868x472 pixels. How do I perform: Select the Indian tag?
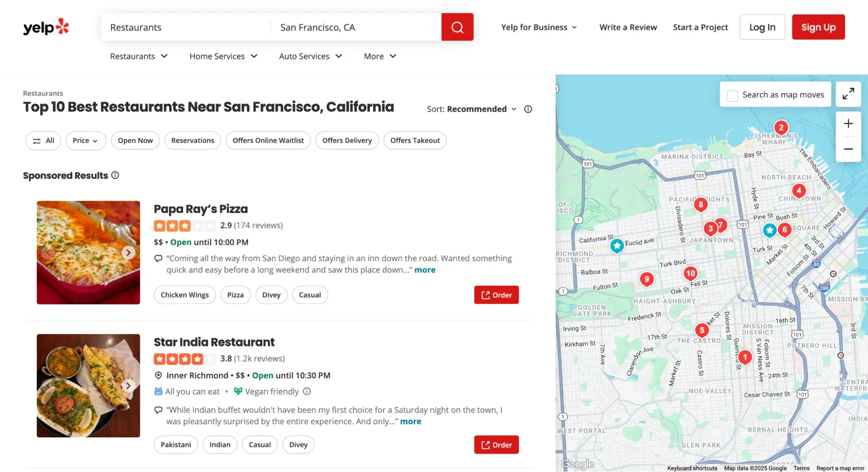[x=220, y=445]
